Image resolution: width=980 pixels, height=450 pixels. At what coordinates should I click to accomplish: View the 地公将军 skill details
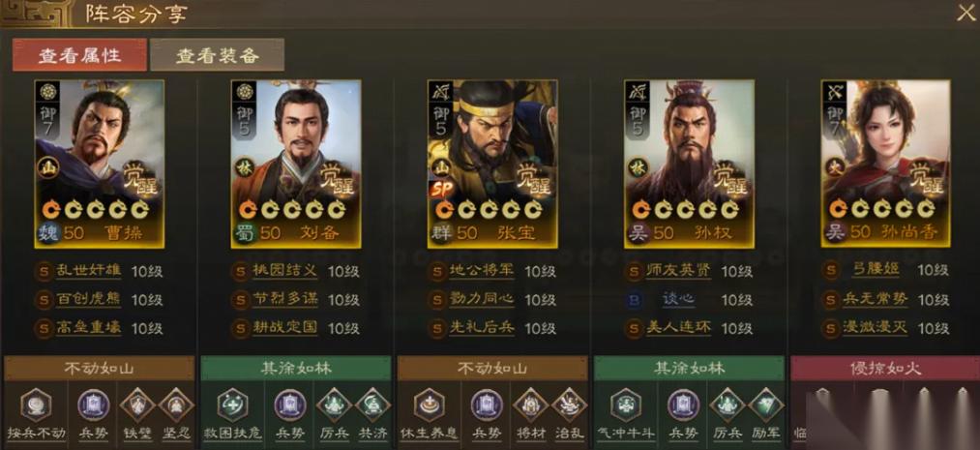click(482, 271)
